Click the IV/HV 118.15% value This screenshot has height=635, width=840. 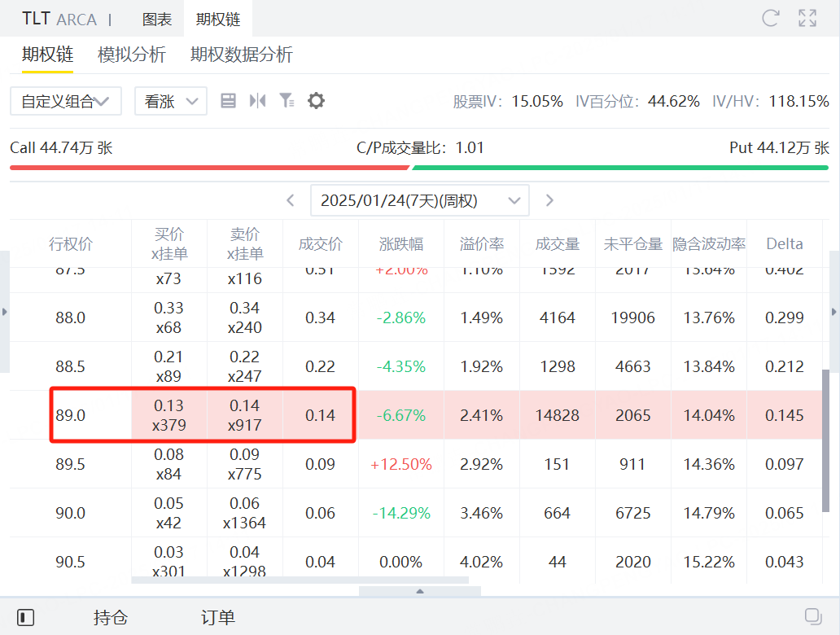(x=799, y=101)
